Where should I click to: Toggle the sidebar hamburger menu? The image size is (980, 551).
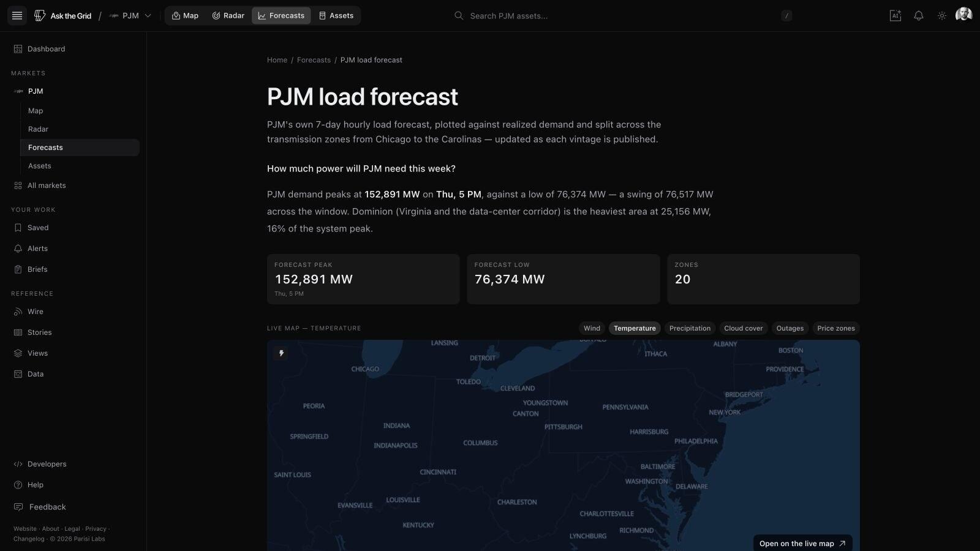click(x=17, y=16)
